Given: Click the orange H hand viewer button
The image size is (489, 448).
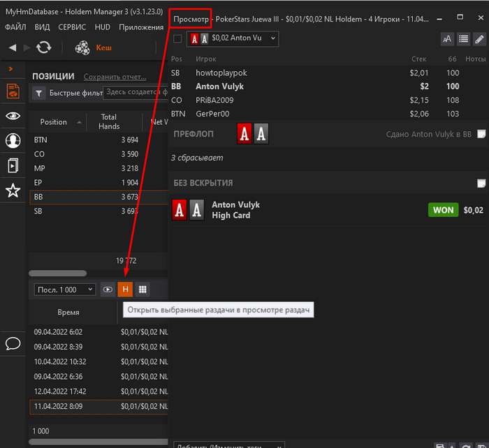Looking at the screenshot, I should 125,290.
